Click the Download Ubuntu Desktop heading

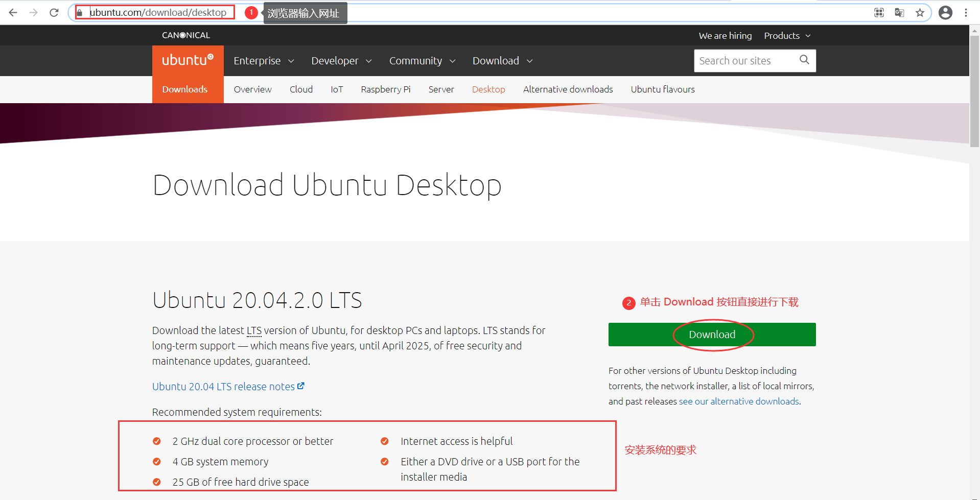(x=327, y=185)
